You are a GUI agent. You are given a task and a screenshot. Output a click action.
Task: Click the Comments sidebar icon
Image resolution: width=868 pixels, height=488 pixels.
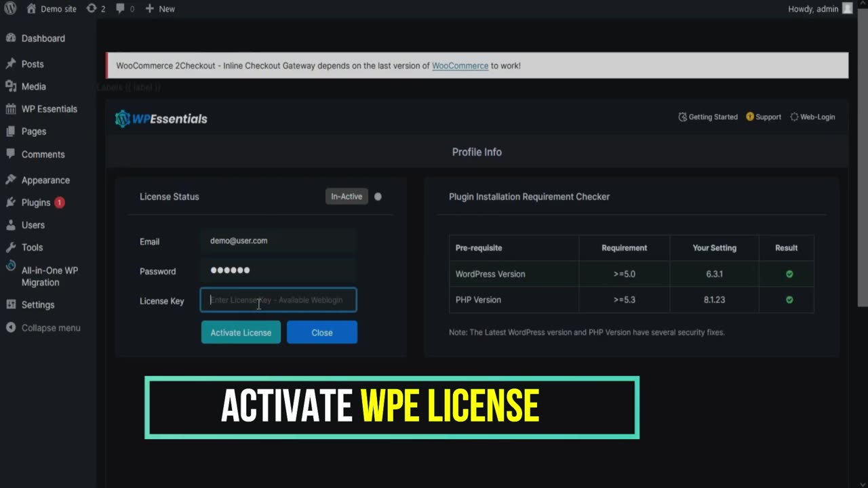11,154
